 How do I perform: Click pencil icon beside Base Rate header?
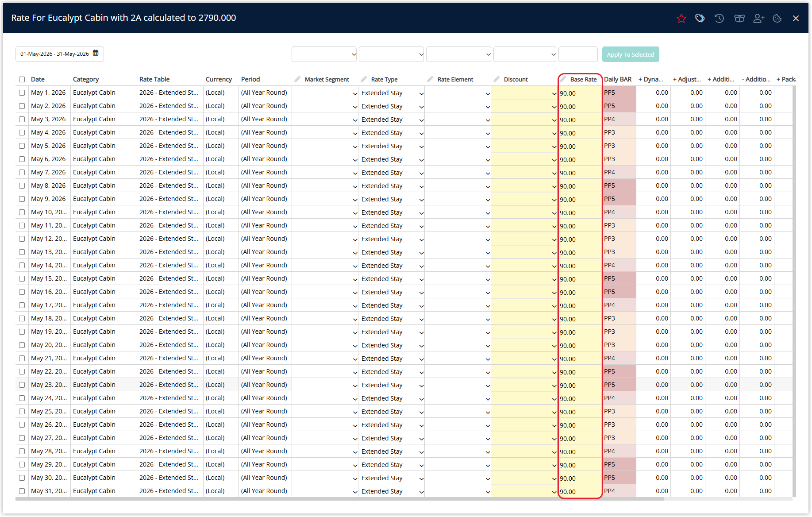(563, 79)
